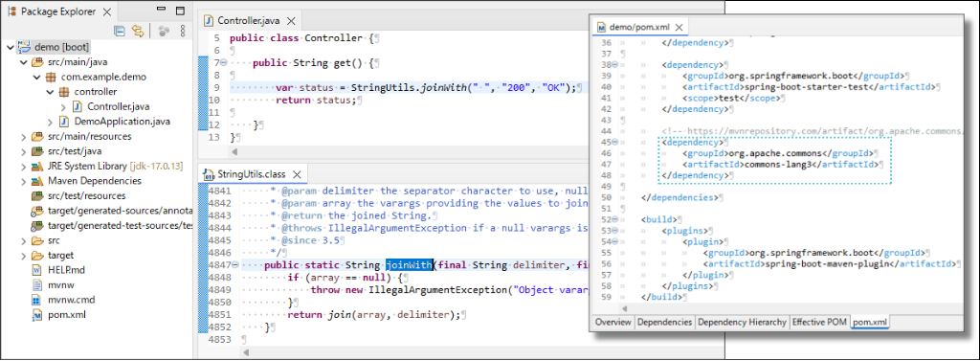Click the controller package icon
Viewport: 980px width, 361px height.
click(64, 92)
